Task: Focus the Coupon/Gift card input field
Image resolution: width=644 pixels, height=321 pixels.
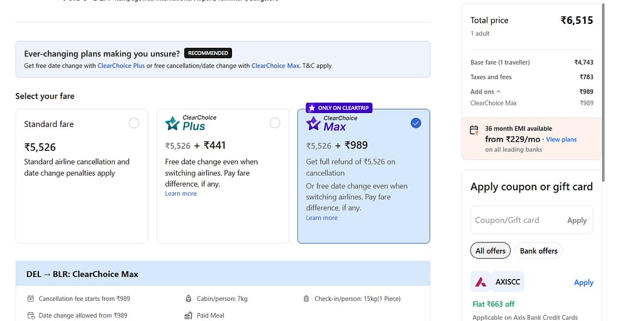Action: [531, 220]
